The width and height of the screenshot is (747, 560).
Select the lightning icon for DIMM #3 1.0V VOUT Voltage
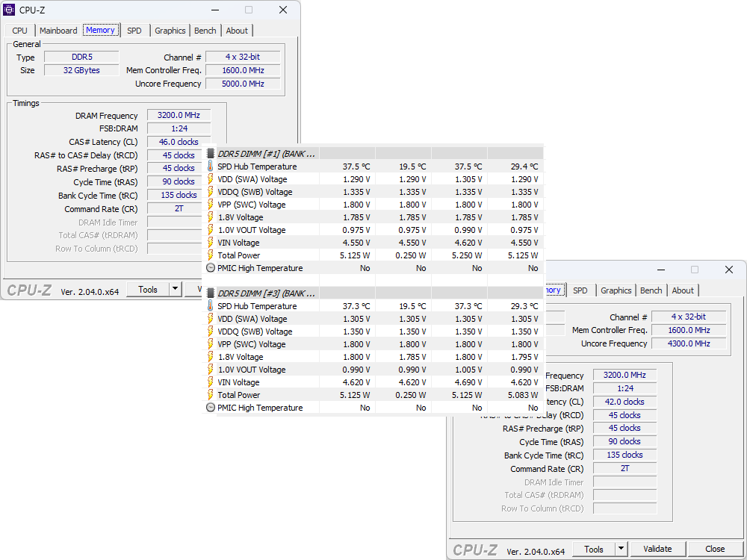pos(211,369)
